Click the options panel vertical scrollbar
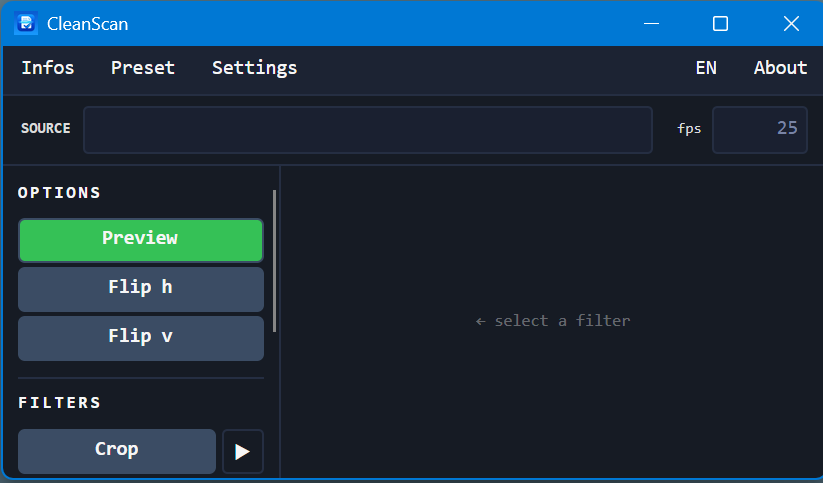 click(275, 260)
